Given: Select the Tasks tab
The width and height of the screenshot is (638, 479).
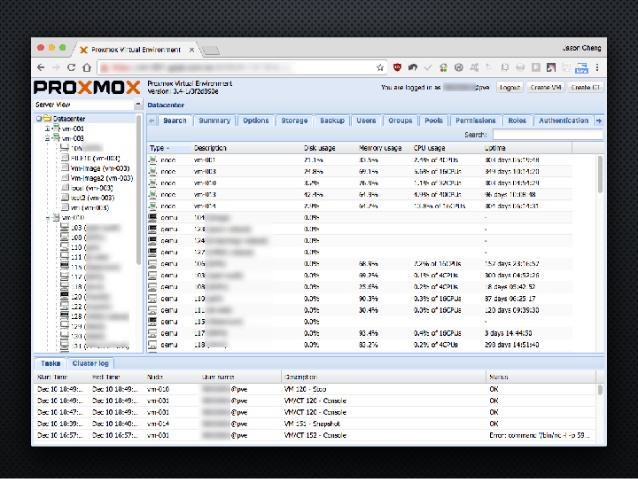Looking at the screenshot, I should (50, 363).
